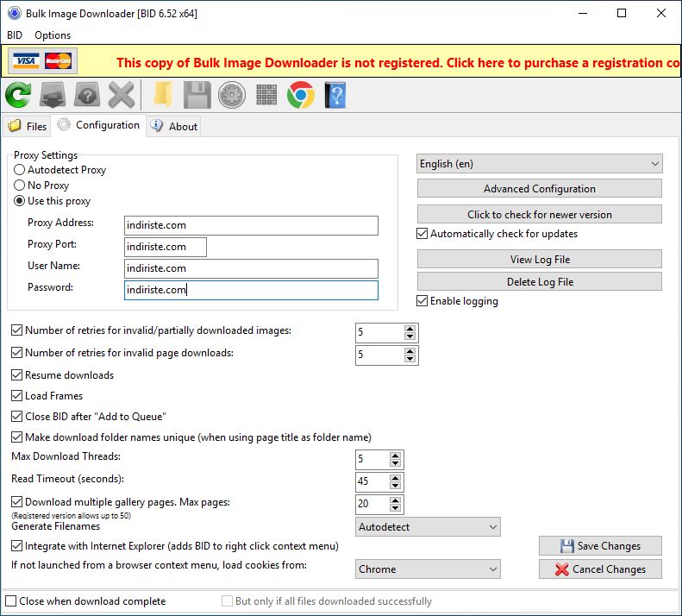
Task: Click the View Log File button
Action: (540, 259)
